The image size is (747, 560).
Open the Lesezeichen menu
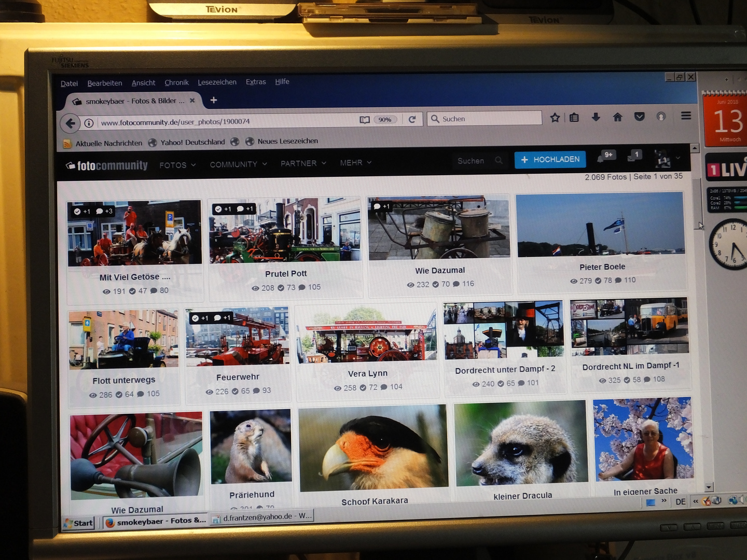pos(217,82)
